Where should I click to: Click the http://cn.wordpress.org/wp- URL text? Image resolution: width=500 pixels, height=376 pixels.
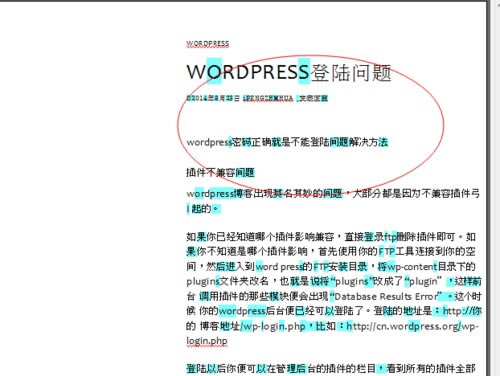(413, 326)
